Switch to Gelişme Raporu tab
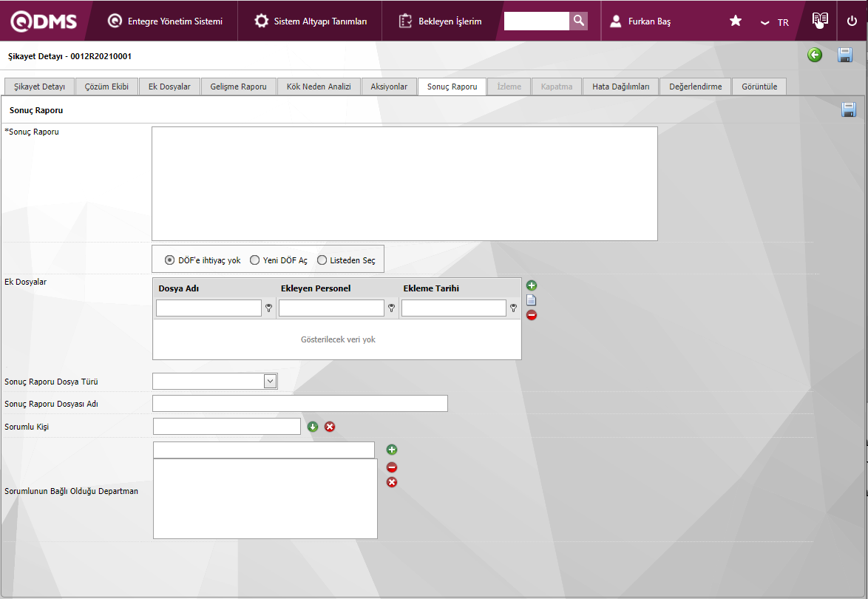Viewport: 868px width, 599px height. tap(238, 87)
